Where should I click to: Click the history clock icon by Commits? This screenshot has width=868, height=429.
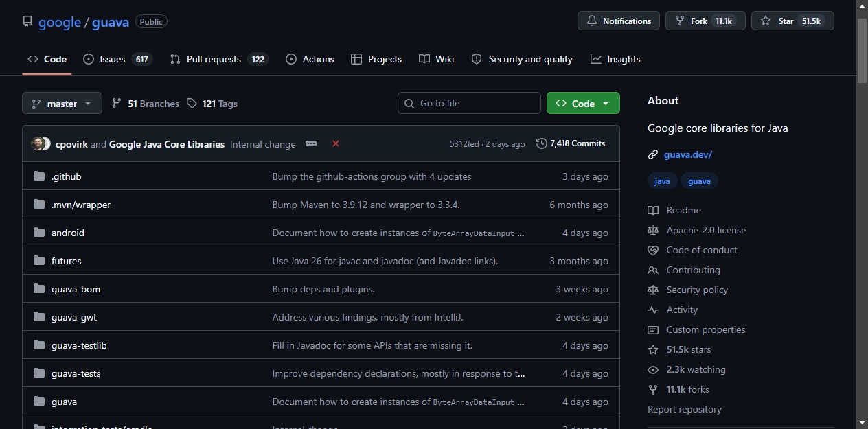(542, 143)
